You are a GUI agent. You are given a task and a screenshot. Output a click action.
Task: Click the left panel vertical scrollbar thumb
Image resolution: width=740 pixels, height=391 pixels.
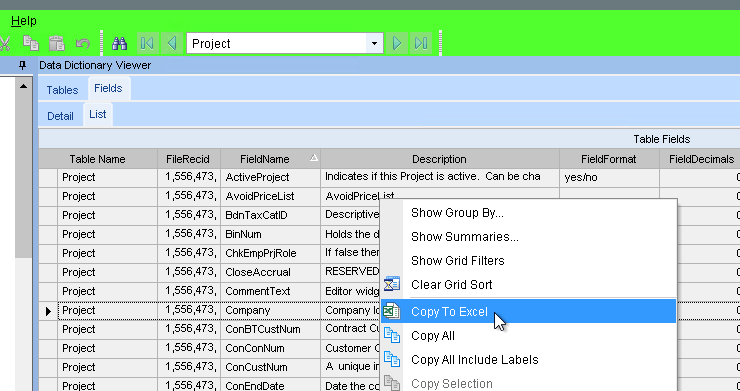point(23,176)
